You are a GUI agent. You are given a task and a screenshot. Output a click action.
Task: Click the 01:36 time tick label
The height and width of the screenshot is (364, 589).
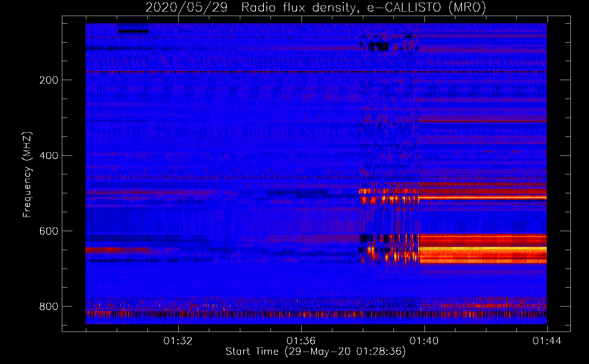tap(301, 341)
